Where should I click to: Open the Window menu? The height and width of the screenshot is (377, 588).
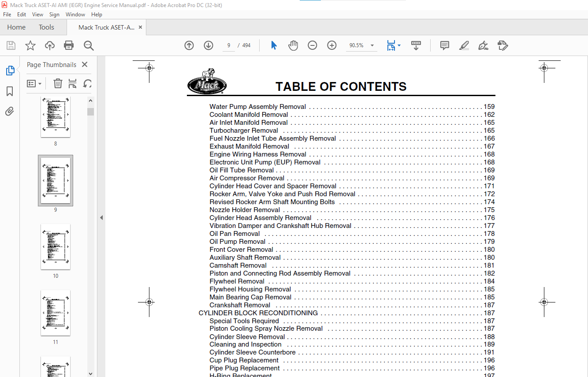[75, 15]
